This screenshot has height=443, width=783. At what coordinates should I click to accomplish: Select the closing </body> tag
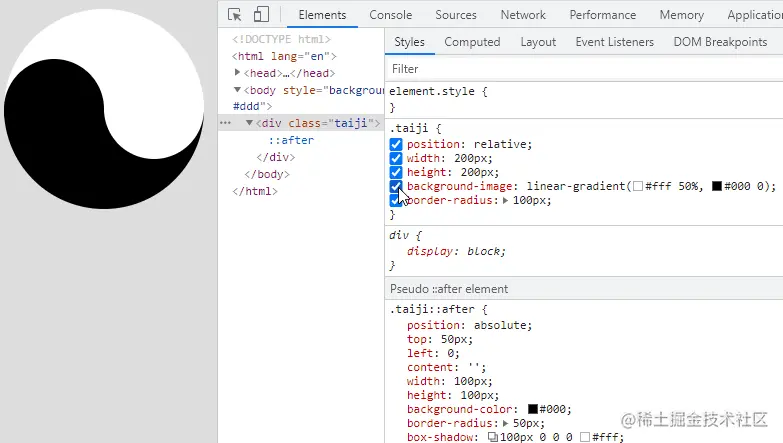coord(267,174)
